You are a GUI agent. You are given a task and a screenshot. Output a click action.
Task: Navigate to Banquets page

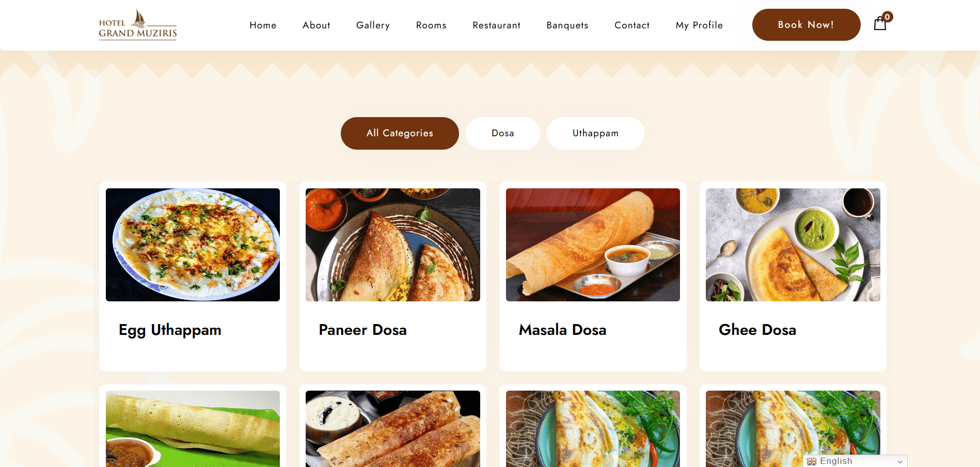tap(567, 25)
